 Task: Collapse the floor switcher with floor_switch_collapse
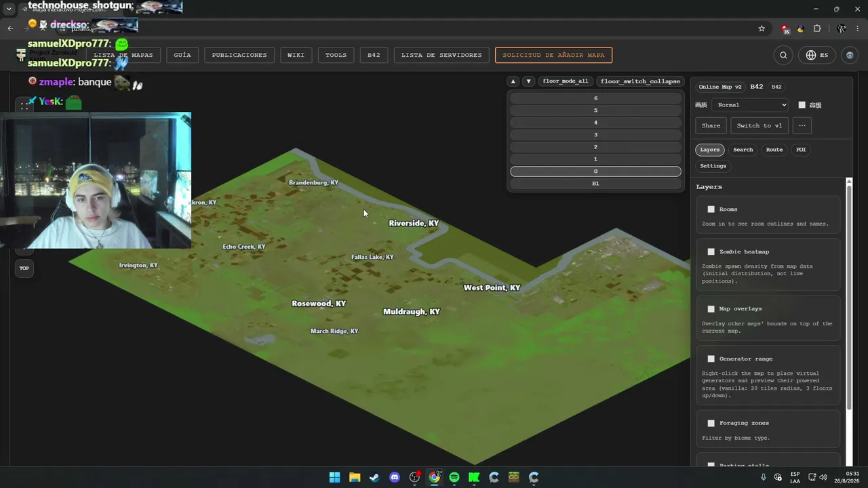click(640, 81)
